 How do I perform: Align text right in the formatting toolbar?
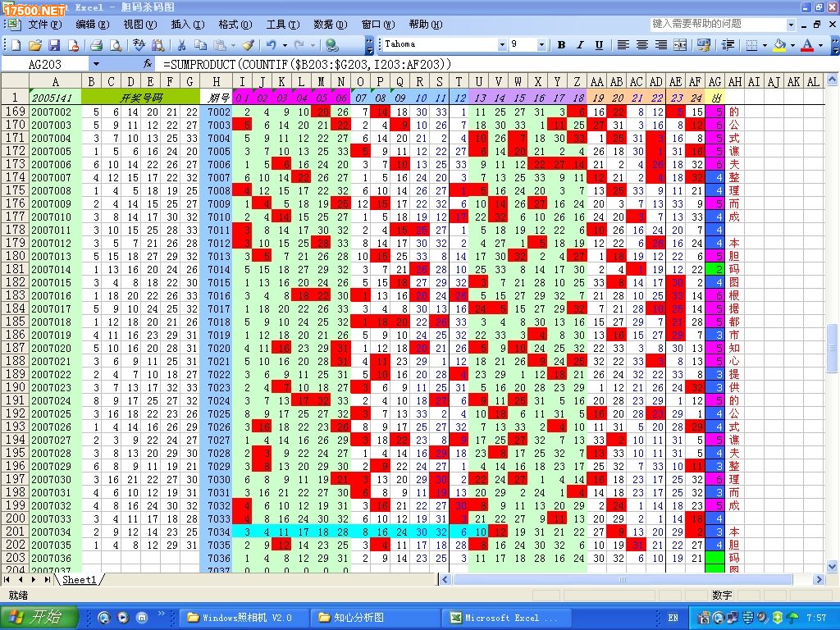661,45
